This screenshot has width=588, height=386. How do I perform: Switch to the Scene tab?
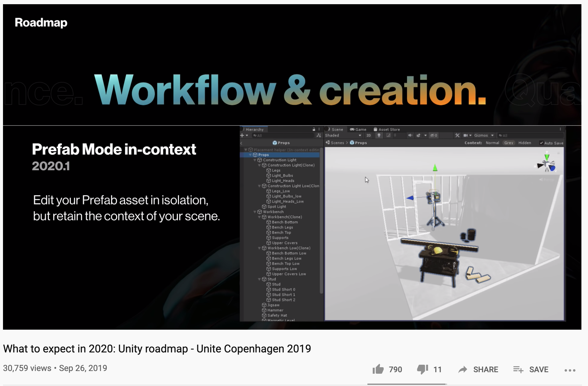click(335, 129)
